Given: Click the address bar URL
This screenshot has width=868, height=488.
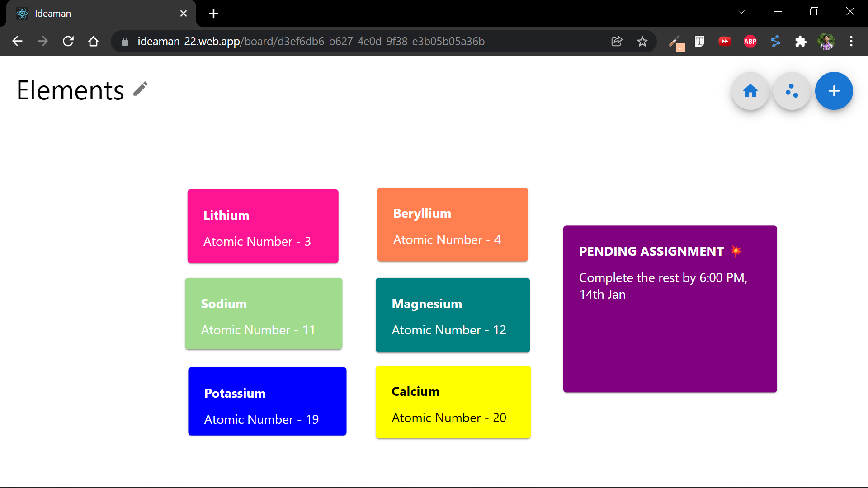Looking at the screenshot, I should pos(311,41).
